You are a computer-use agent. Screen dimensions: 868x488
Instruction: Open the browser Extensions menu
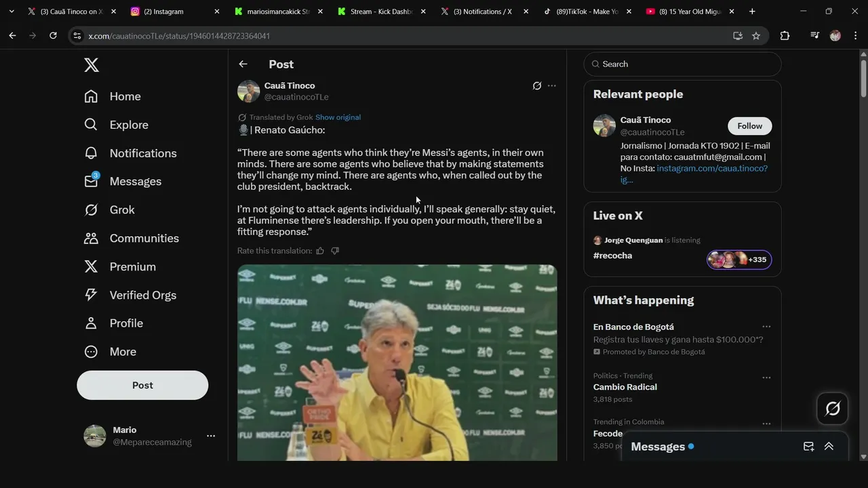tap(785, 36)
